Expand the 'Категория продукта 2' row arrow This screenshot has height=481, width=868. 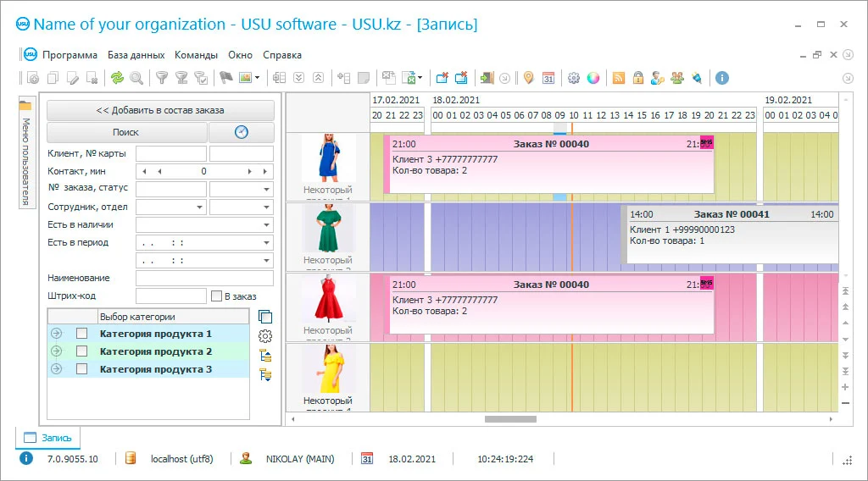coord(57,351)
